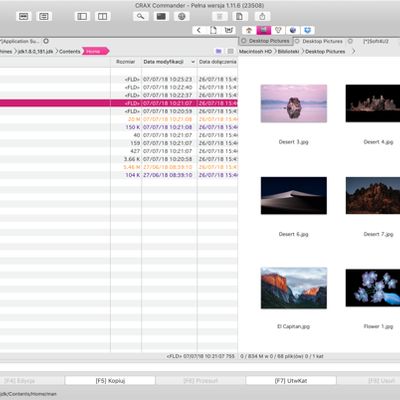Click the chevron after Desktop Pictures breadcrumb
The width and height of the screenshot is (400, 400).
coord(354,51)
